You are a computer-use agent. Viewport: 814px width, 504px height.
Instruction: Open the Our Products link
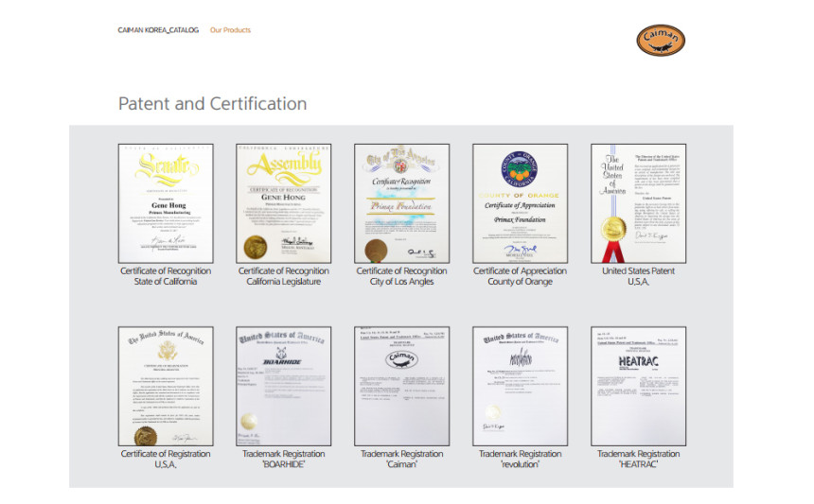(x=230, y=30)
